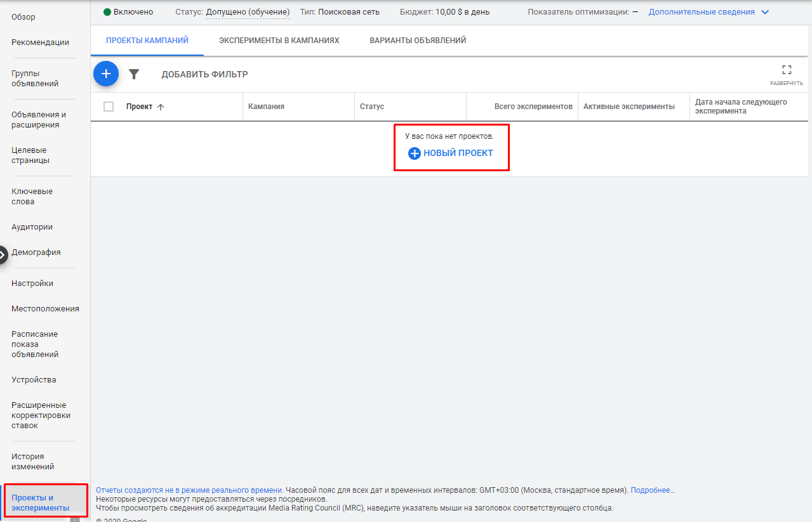Go to Ключевые слова

[32, 197]
